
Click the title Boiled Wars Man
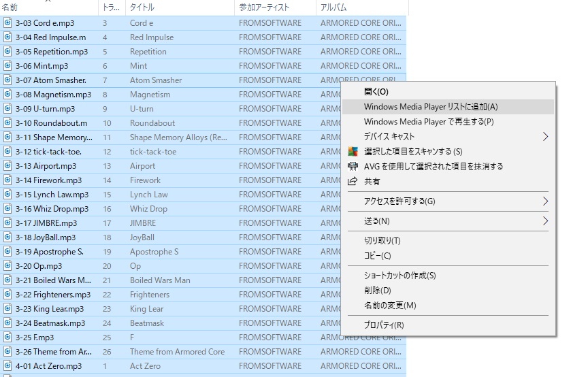tap(160, 280)
